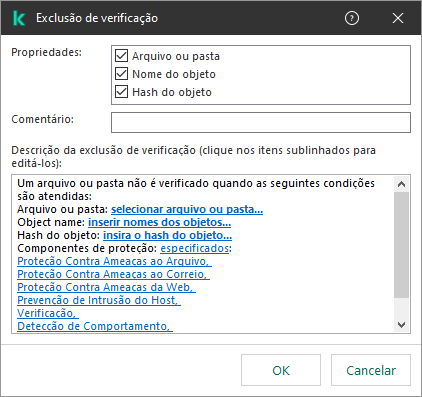This screenshot has width=422, height=397.
Task: Open the insira o hash do objeto link
Action: point(167,235)
